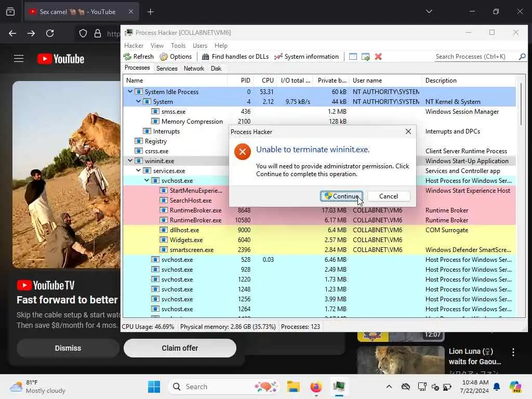The image size is (532, 399).
Task: Click the browser Back arrow
Action: coord(12,33)
